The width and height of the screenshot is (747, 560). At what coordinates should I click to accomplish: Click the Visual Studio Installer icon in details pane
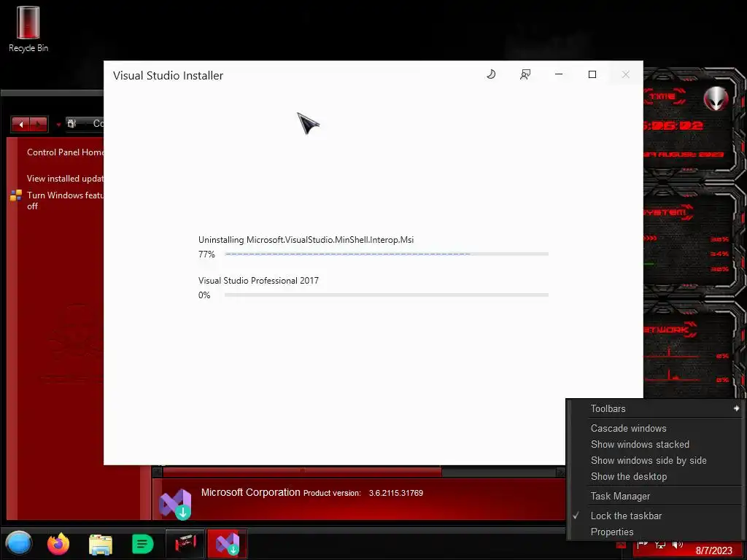(x=175, y=505)
